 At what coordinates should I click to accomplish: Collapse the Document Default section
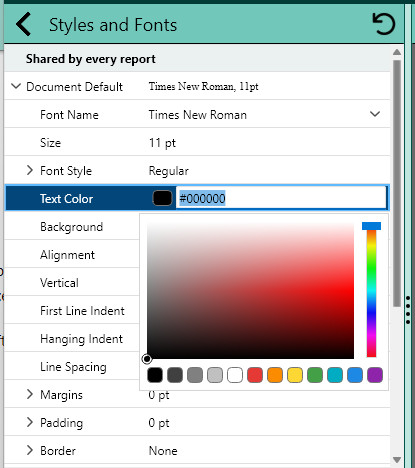[x=16, y=86]
